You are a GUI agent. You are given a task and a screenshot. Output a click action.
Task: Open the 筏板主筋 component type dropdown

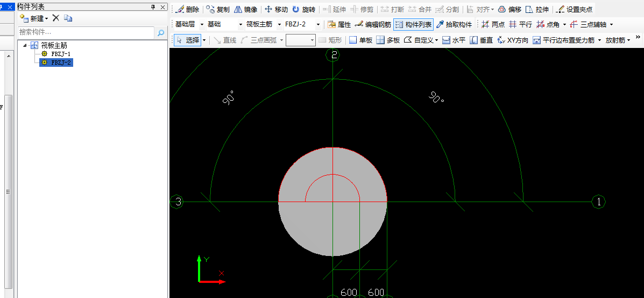280,25
